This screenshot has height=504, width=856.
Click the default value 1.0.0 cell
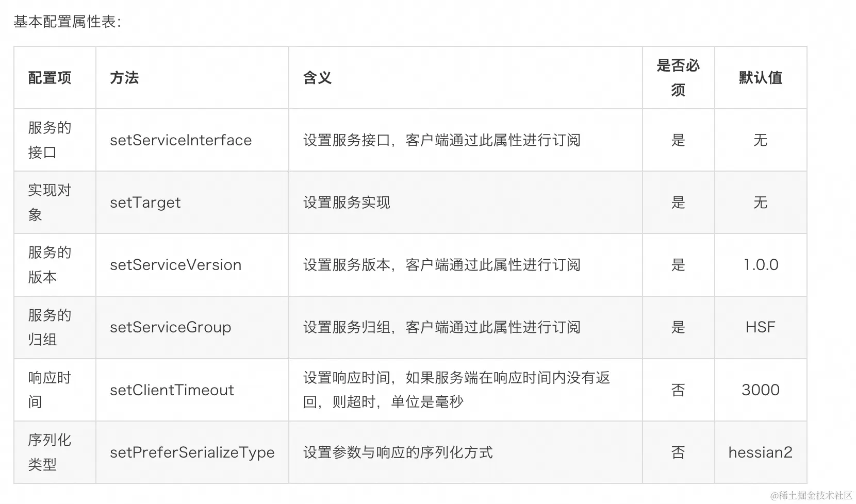[x=761, y=265]
